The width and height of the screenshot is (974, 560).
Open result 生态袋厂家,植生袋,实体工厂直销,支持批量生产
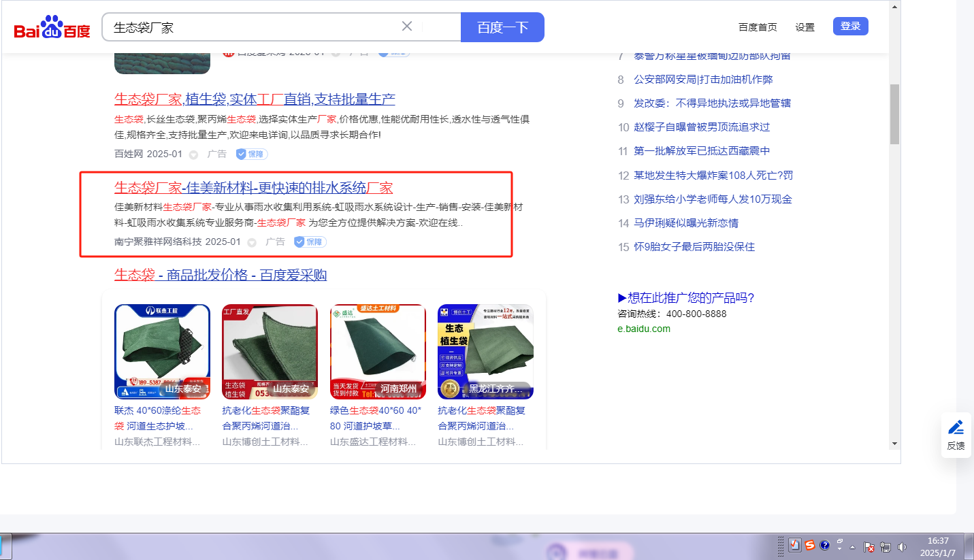point(255,99)
